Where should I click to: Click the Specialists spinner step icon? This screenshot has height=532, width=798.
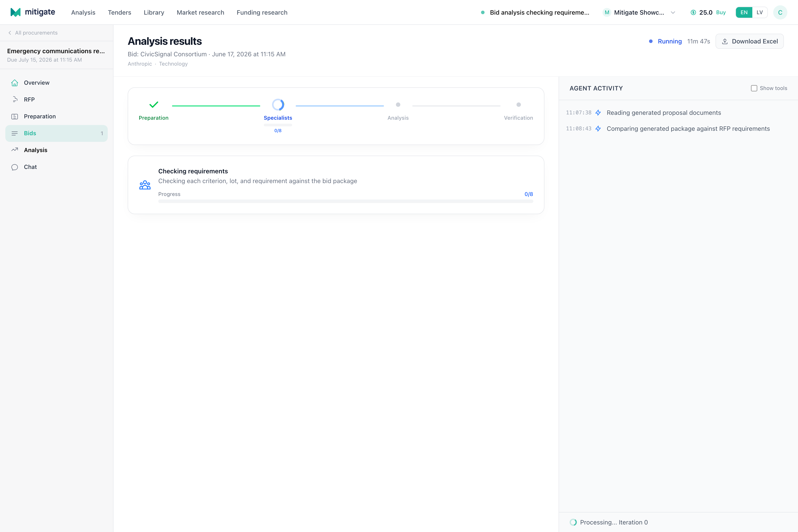tap(278, 104)
